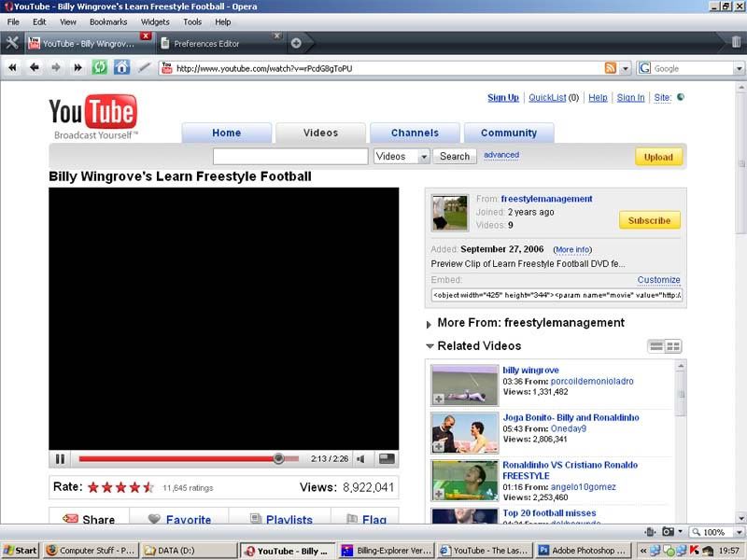747x560 pixels.
Task: Open the Bookmarks menu
Action: tap(108, 21)
